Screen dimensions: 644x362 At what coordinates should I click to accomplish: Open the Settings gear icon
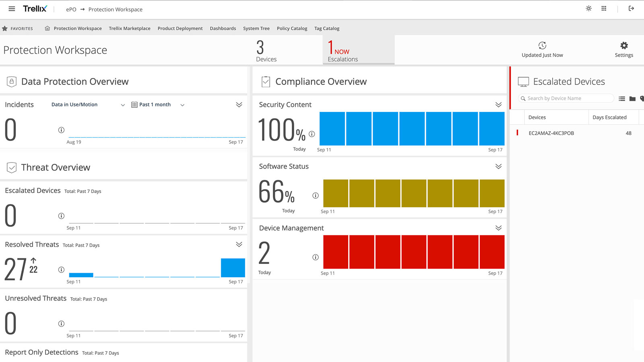tap(624, 45)
